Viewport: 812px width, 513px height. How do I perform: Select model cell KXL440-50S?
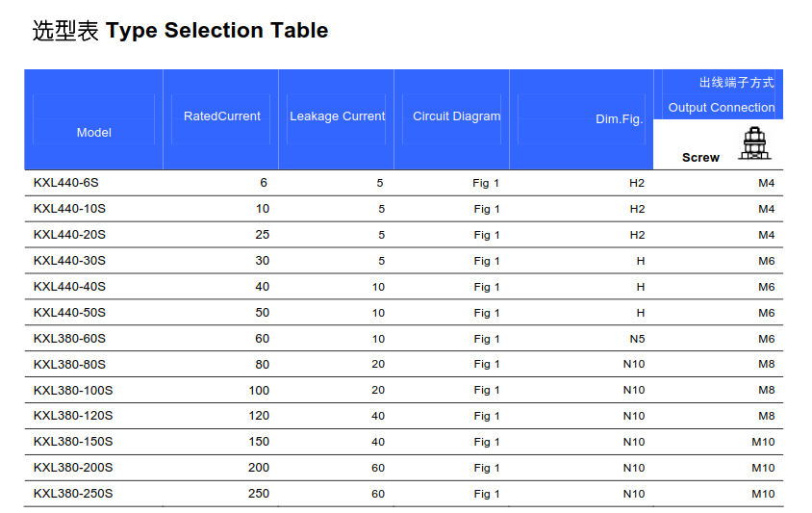point(69,313)
